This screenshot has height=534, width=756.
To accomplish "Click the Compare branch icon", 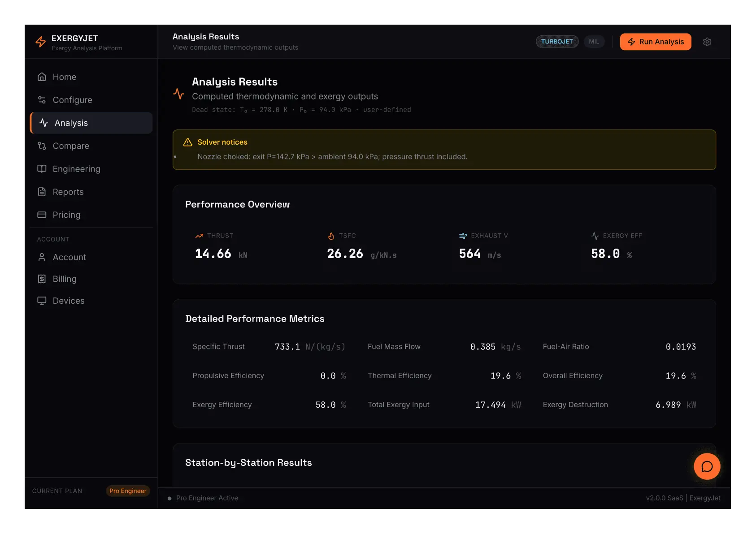I will click(x=42, y=146).
